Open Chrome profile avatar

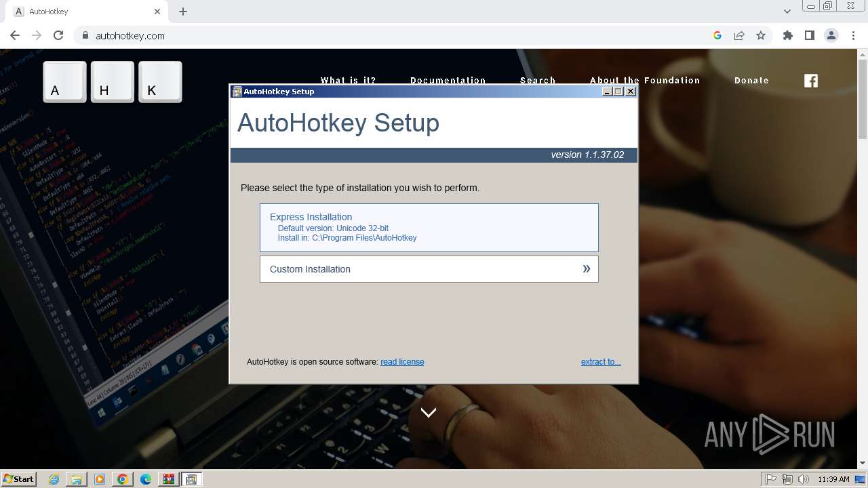831,35
